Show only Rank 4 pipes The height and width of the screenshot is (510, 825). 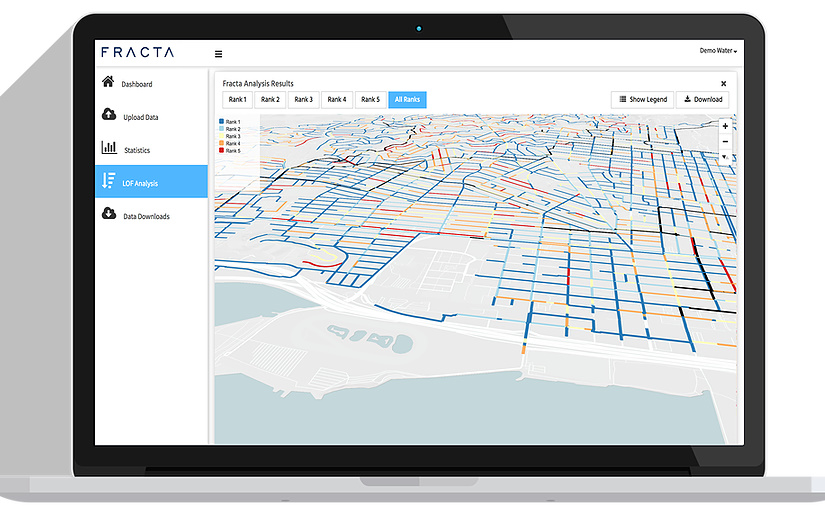[337, 99]
